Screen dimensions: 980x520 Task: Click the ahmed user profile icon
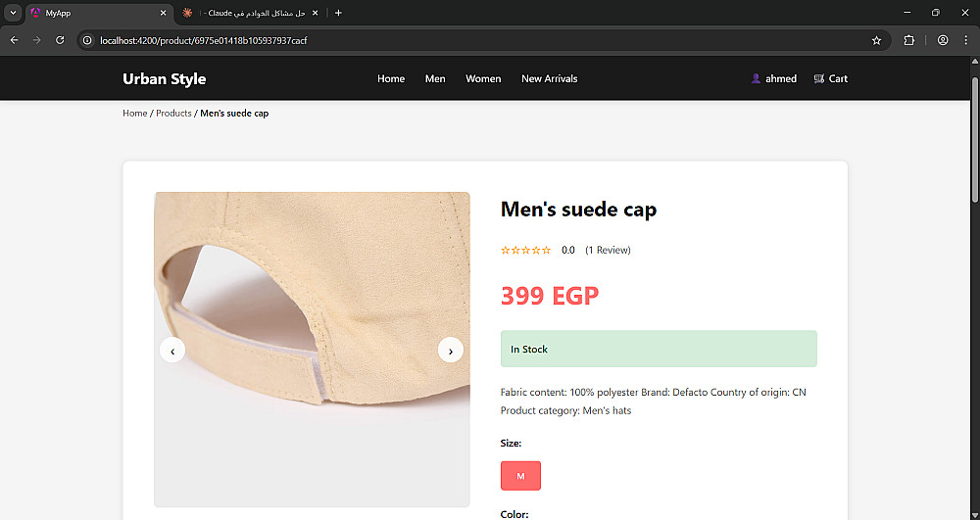[x=756, y=78]
